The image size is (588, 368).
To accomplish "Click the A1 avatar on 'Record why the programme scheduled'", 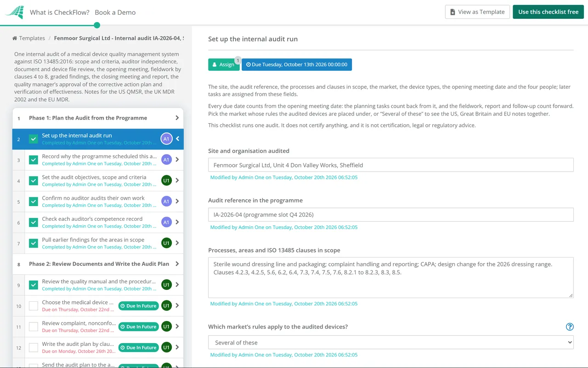I will tap(166, 160).
